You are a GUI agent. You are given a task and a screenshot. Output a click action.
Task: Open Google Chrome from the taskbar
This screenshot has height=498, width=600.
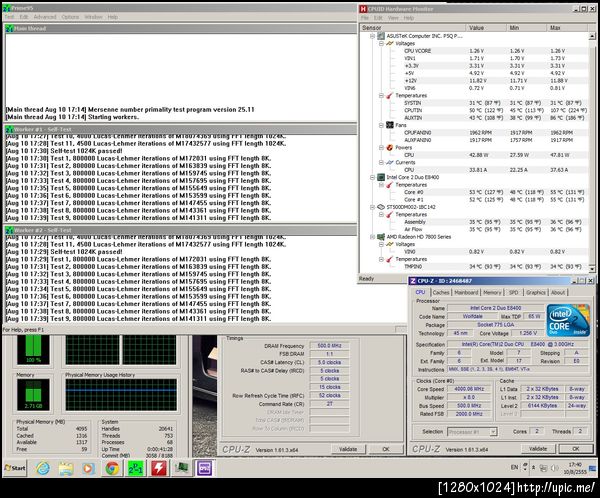point(112,468)
